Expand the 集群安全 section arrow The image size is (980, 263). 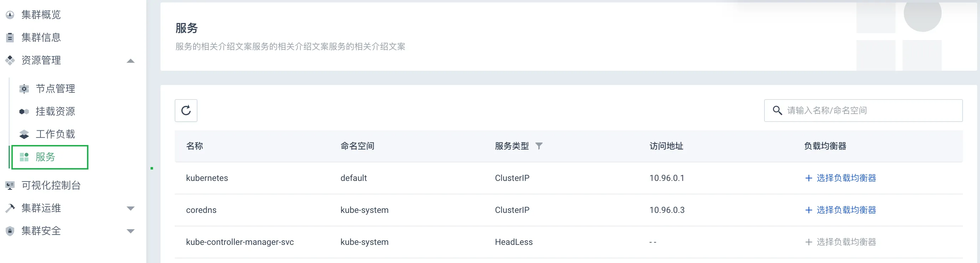click(131, 231)
